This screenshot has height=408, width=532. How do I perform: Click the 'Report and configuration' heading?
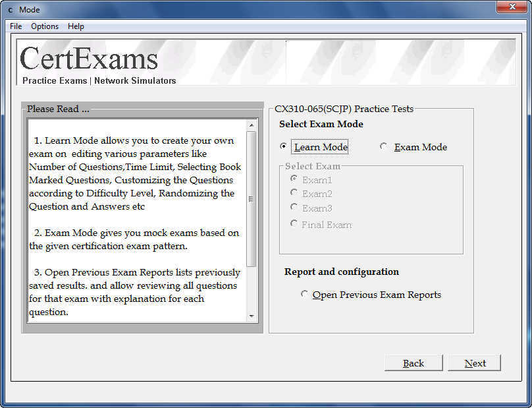tap(342, 272)
